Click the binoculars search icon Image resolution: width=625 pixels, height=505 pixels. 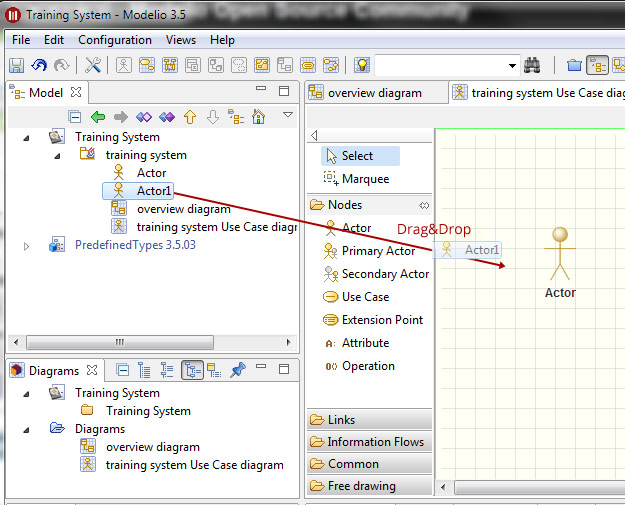(x=532, y=65)
